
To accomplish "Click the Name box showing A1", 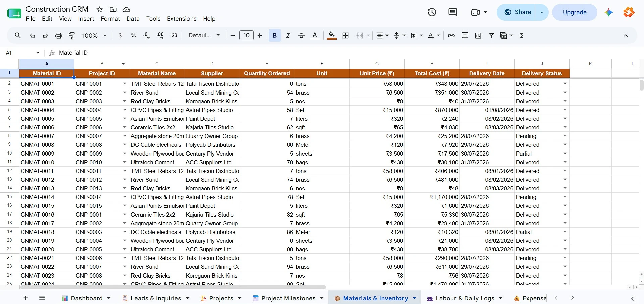I will [x=22, y=53].
